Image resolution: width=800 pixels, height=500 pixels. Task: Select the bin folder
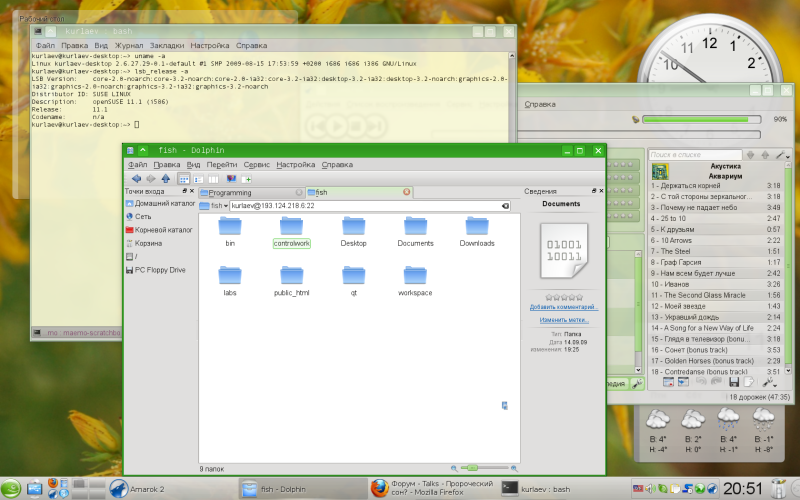coord(230,232)
